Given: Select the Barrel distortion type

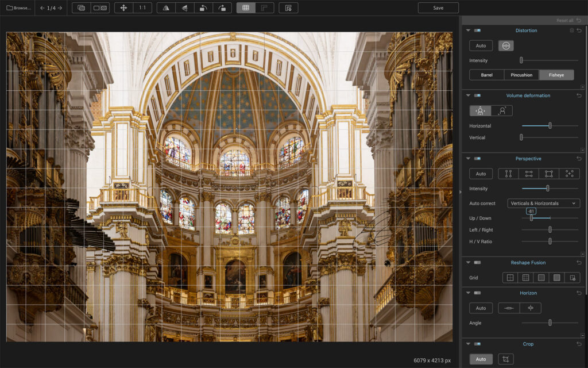Looking at the screenshot, I should click(486, 75).
